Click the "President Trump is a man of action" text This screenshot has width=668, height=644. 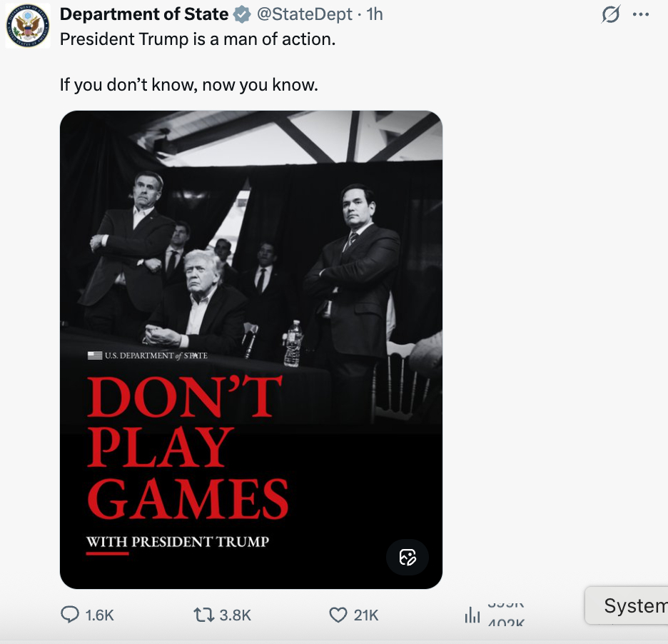coord(198,40)
